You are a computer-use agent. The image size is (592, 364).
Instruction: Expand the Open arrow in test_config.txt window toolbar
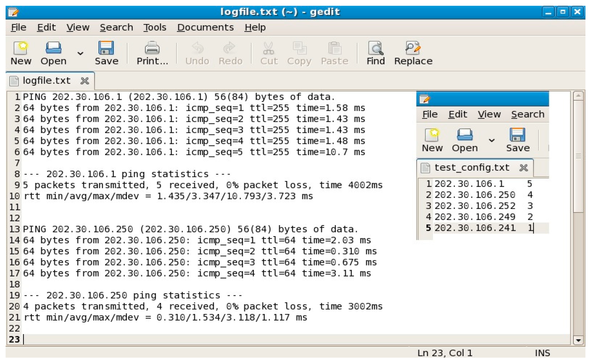click(x=492, y=140)
